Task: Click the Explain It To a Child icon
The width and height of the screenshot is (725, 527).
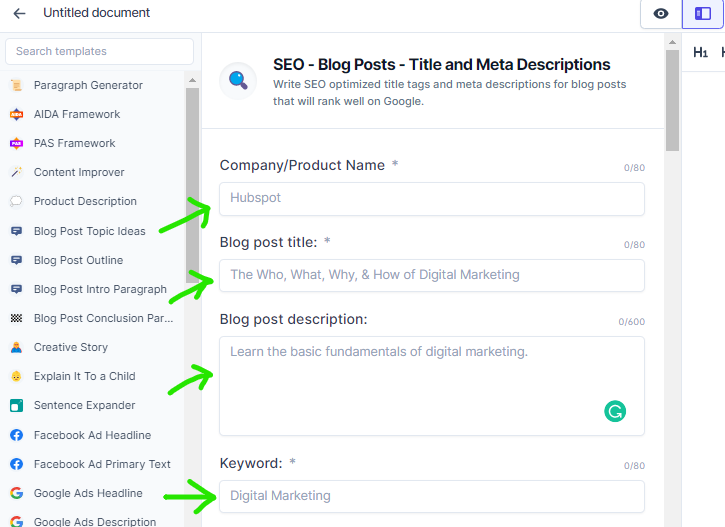Action: click(x=16, y=376)
